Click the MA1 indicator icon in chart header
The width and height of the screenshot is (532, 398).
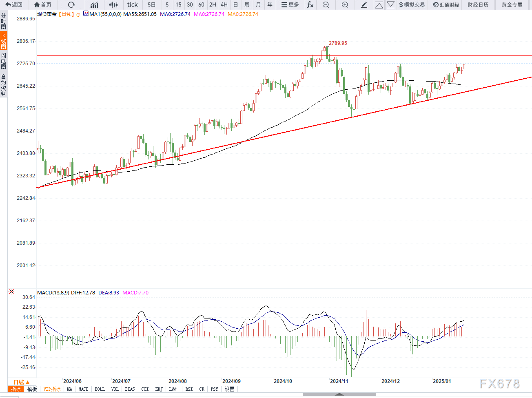pyautogui.click(x=85, y=13)
